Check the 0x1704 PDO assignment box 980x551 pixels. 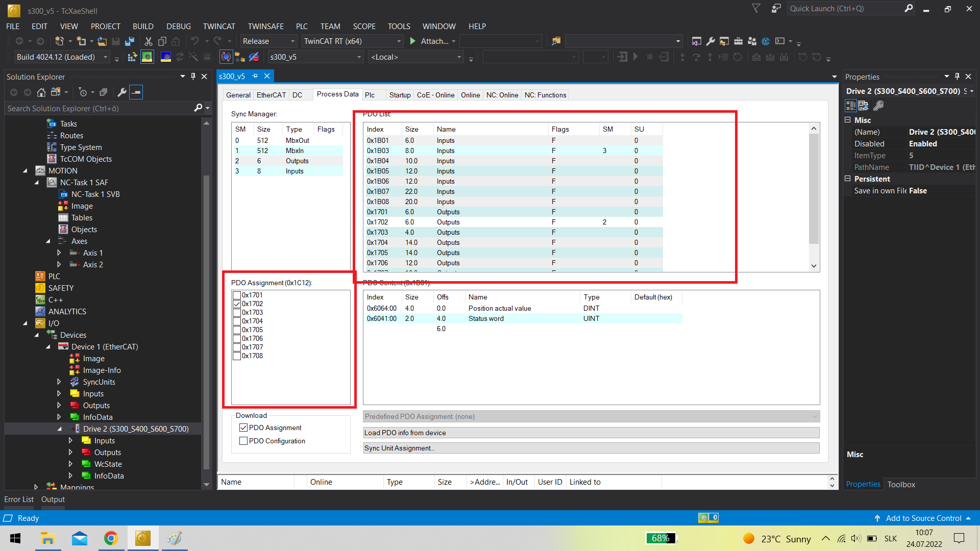tap(237, 321)
